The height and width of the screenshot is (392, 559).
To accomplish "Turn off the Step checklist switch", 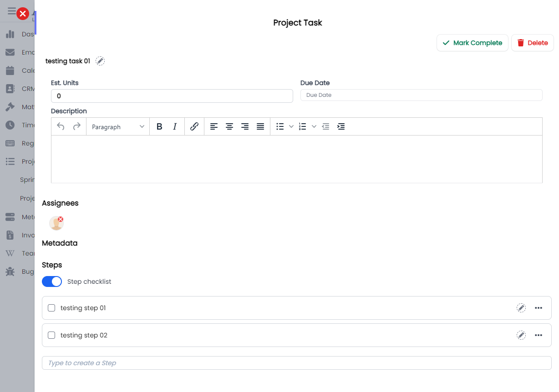I will coord(52,281).
